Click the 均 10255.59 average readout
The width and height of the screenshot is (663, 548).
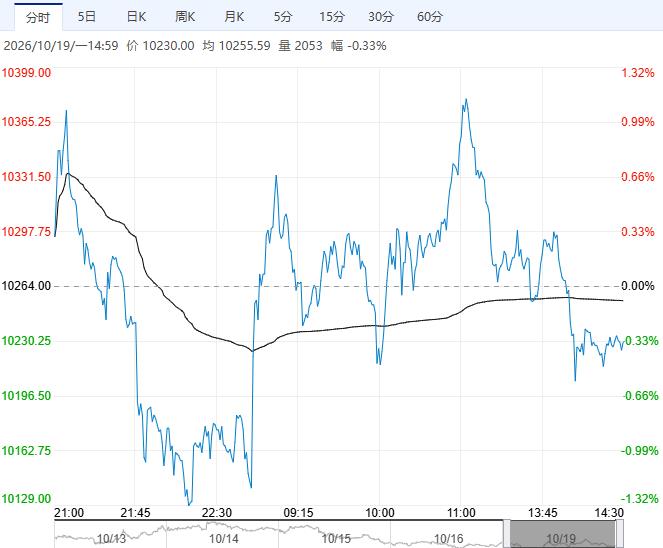tap(236, 46)
